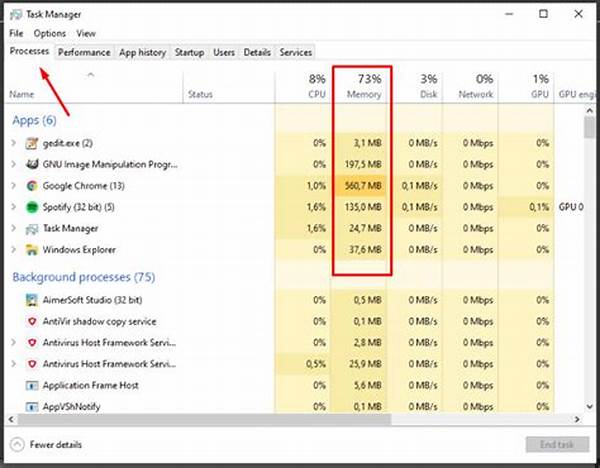Click the AimerSoft Studio process icon
The image size is (600, 468).
point(32,300)
